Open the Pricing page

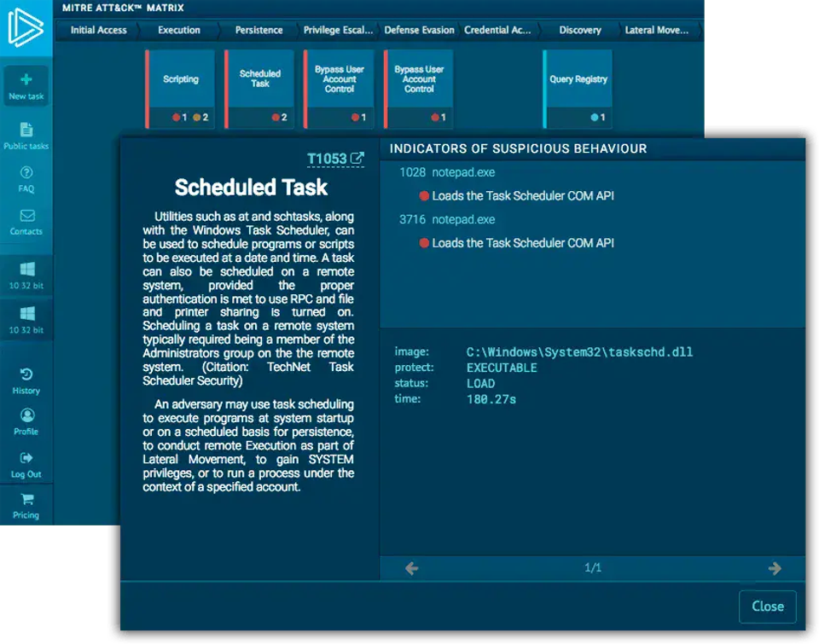pyautogui.click(x=26, y=506)
